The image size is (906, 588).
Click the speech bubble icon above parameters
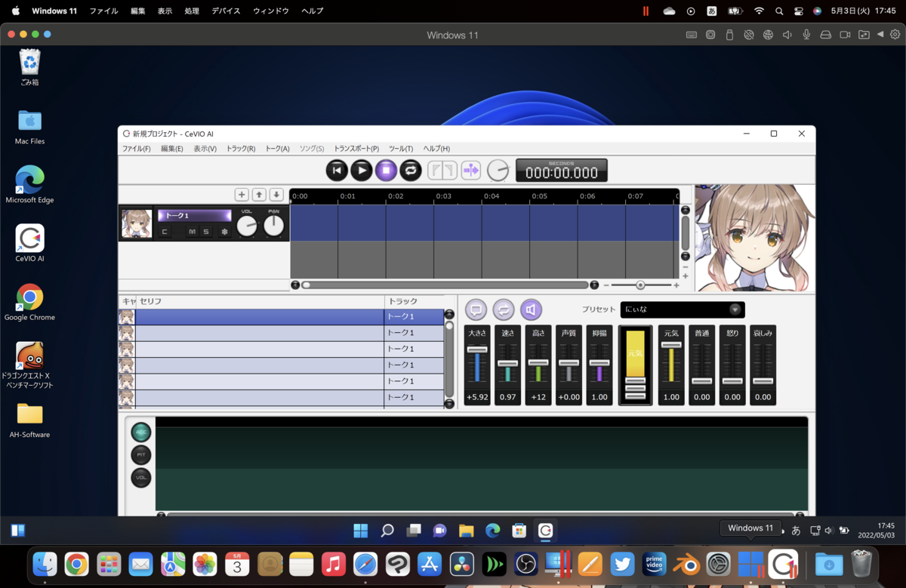point(476,309)
